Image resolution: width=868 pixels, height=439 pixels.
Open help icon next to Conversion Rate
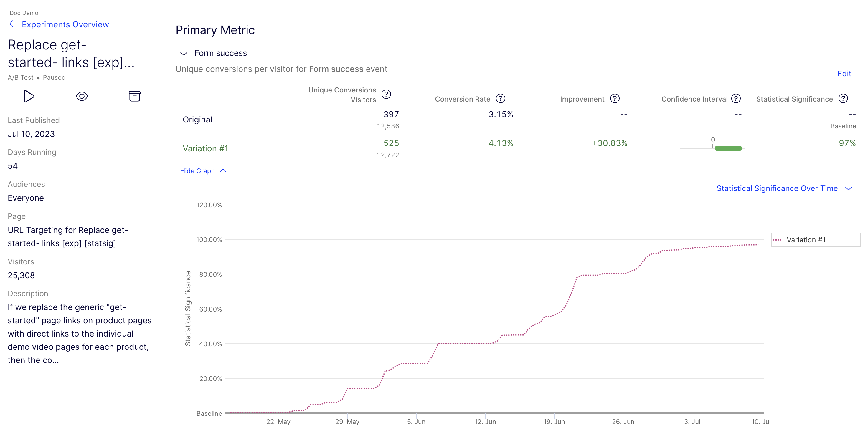tap(500, 99)
